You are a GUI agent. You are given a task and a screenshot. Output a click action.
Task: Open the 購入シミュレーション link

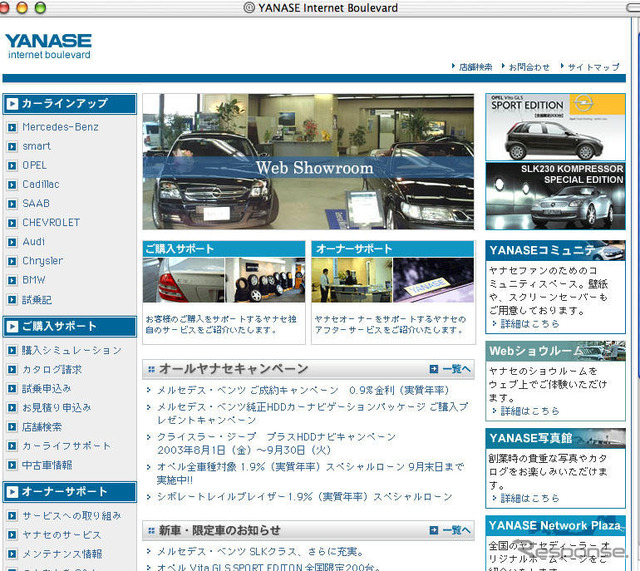point(72,350)
